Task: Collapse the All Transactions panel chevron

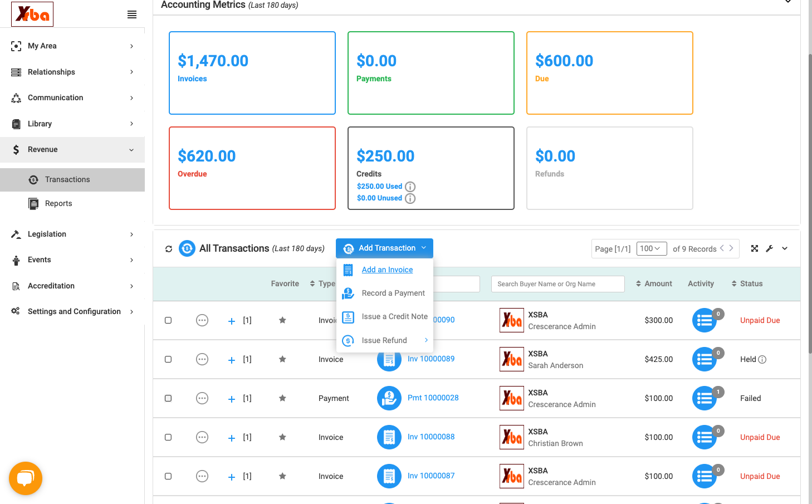Action: [785, 248]
